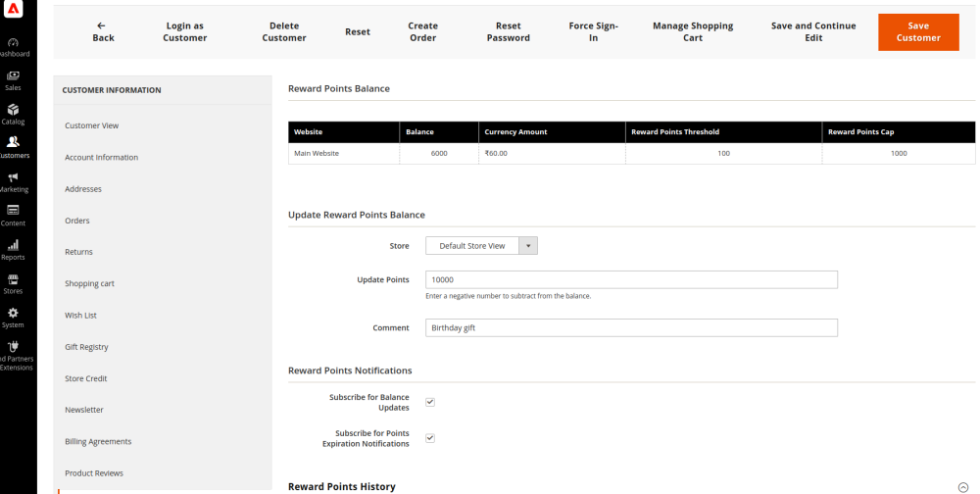Collapse the Reward Points History section
This screenshot has width=980, height=494.
point(962,487)
